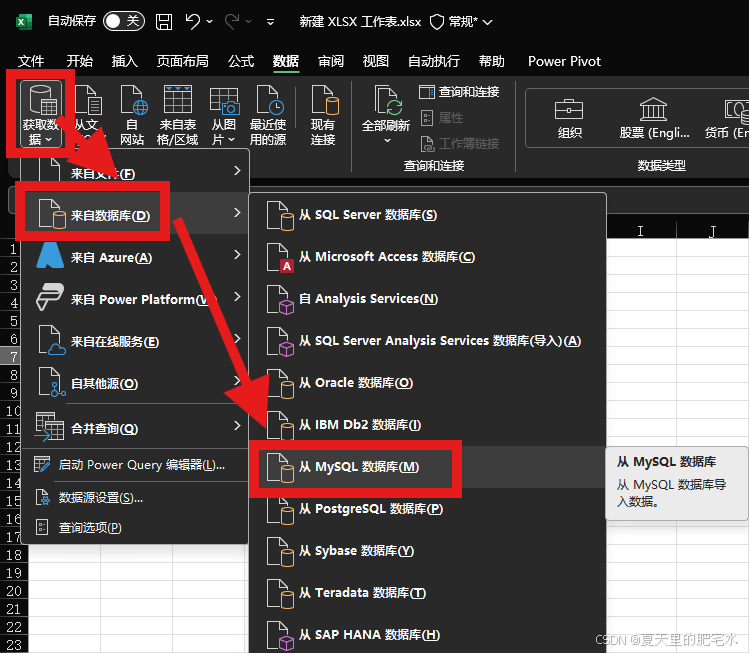749x653 pixels.
Task: Choose 从 IBM Db2 数据库(I)
Action: click(x=428, y=425)
